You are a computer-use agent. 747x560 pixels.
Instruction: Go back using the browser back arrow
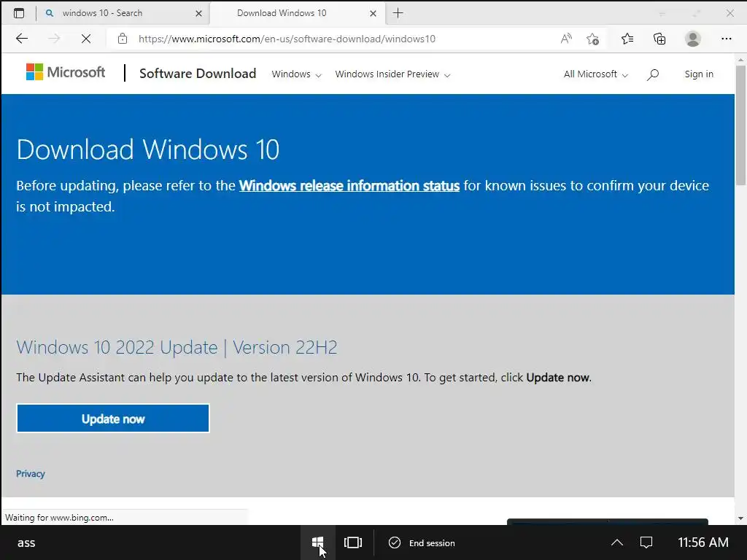coord(22,39)
